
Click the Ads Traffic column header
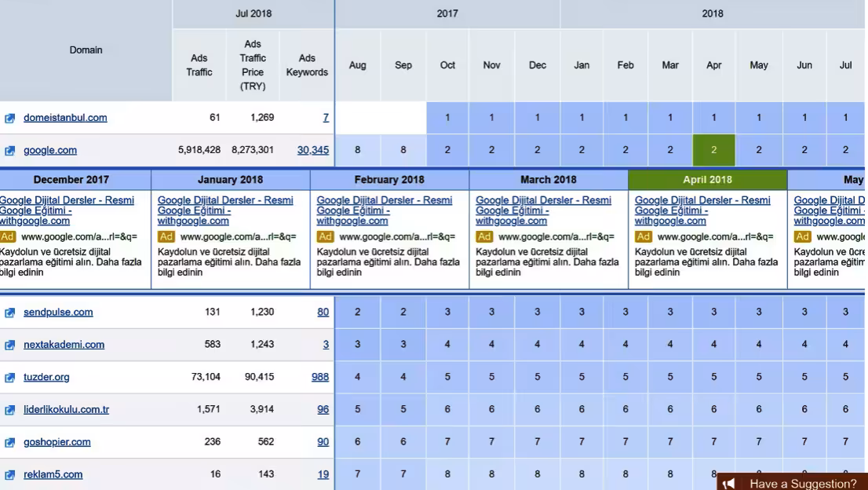pos(199,65)
